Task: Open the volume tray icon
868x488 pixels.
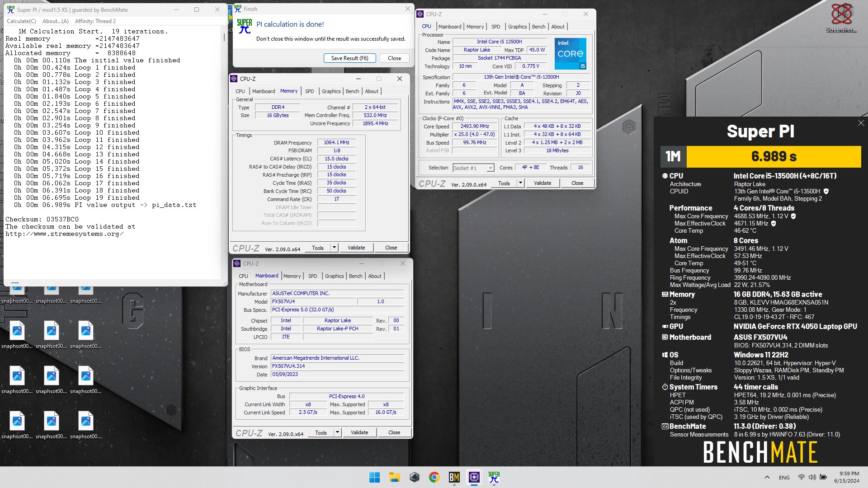Action: tap(812, 477)
